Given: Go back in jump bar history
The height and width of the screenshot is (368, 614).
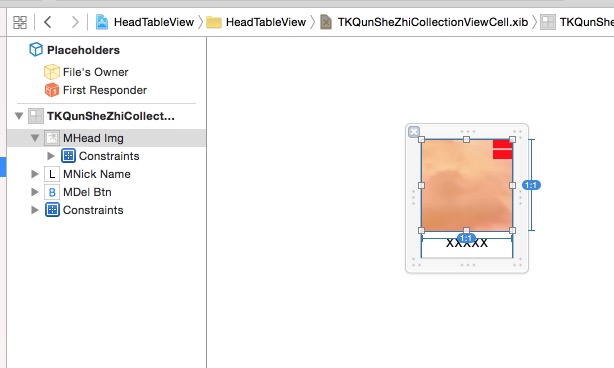Looking at the screenshot, I should pyautogui.click(x=48, y=22).
